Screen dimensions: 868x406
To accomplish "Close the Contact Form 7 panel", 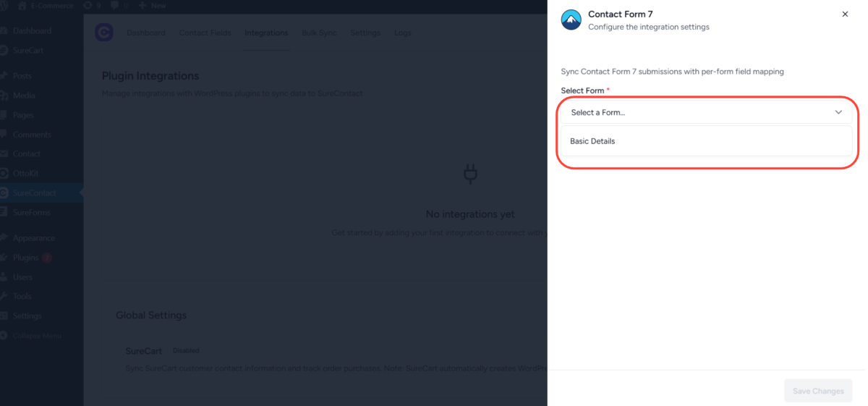I will pyautogui.click(x=845, y=14).
